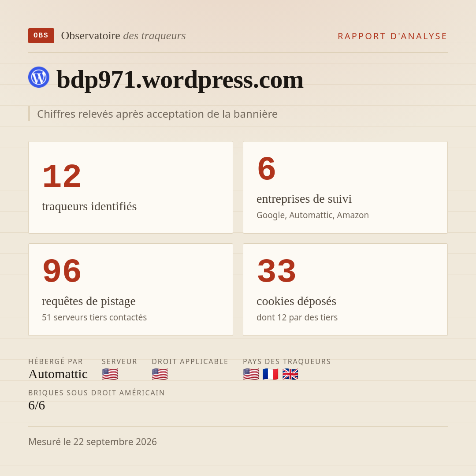
Task: Click the 6 entreprises de suivi card
Action: (345, 187)
